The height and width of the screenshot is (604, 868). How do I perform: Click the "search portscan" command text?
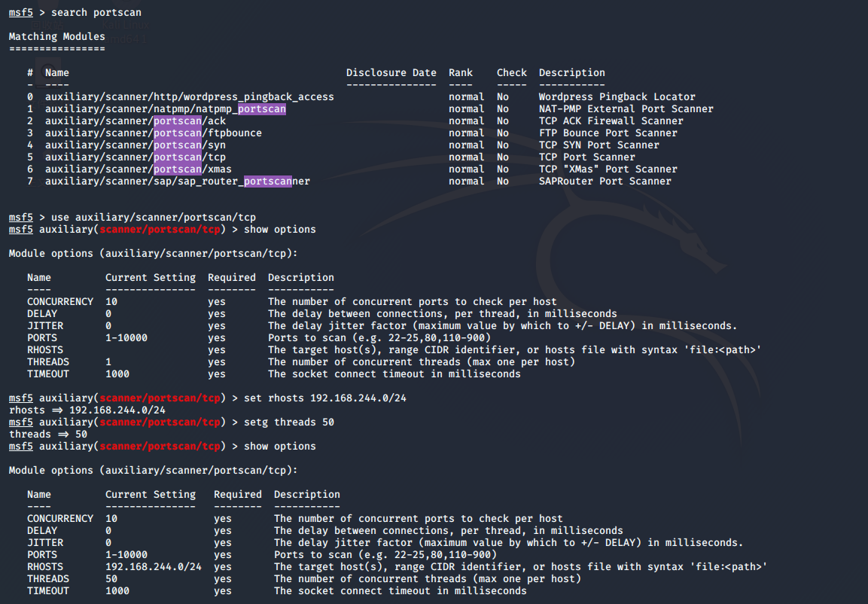(x=96, y=12)
